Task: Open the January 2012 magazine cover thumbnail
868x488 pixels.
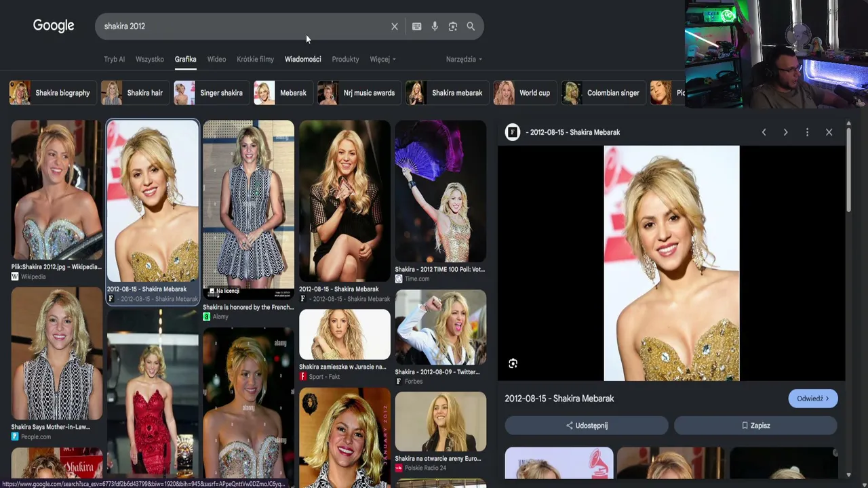Action: [344, 438]
